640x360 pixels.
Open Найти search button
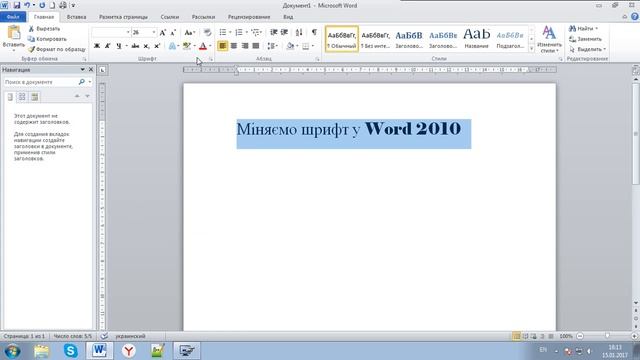click(x=583, y=29)
